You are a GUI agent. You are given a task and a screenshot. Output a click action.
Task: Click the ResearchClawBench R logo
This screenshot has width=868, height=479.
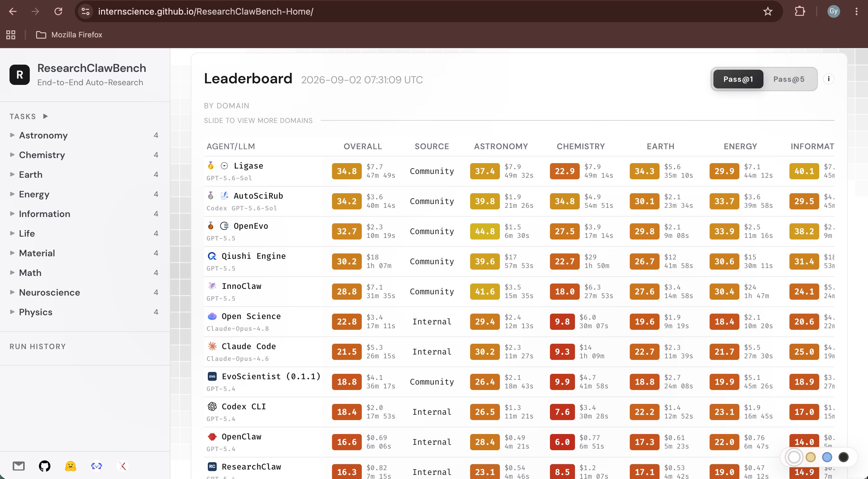click(20, 74)
